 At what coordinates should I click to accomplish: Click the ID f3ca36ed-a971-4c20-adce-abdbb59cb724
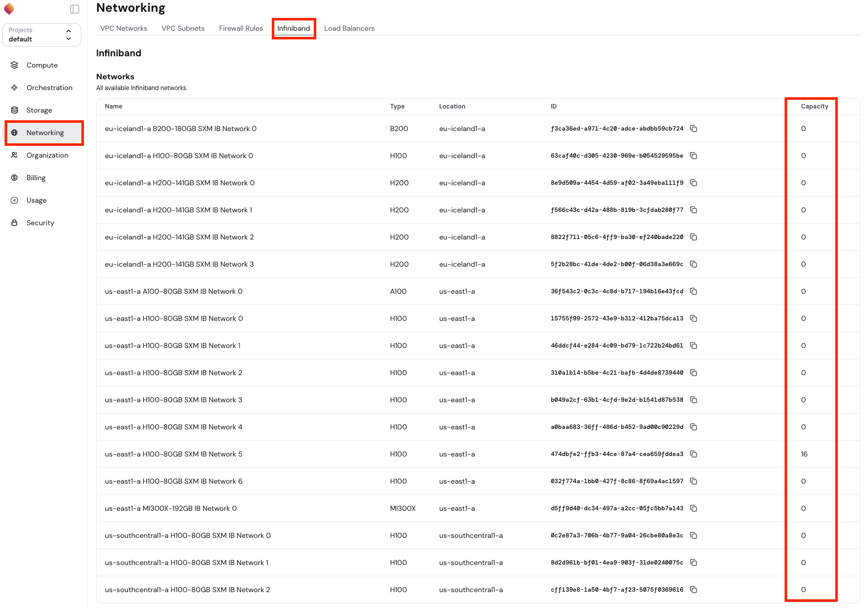[617, 128]
